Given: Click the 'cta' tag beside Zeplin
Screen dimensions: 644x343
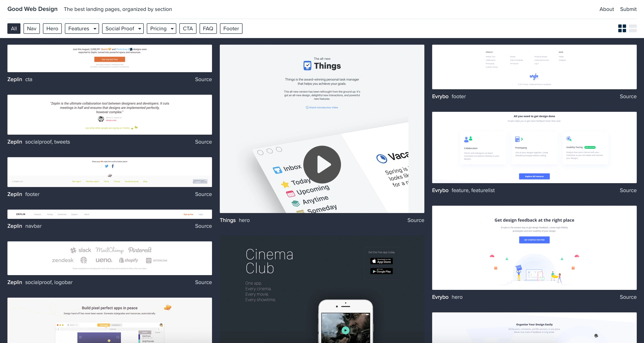Looking at the screenshot, I should (29, 79).
